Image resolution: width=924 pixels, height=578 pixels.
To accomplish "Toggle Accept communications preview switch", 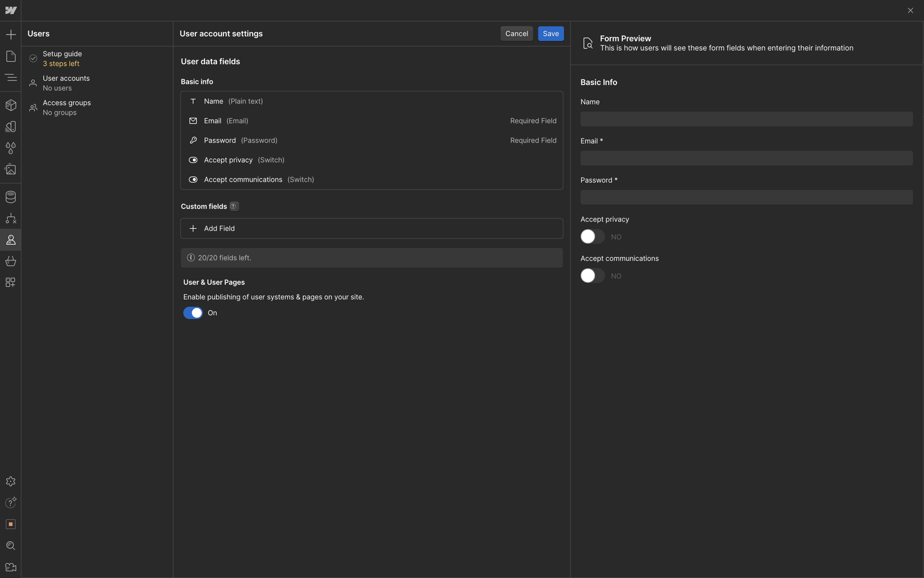I will click(x=592, y=276).
